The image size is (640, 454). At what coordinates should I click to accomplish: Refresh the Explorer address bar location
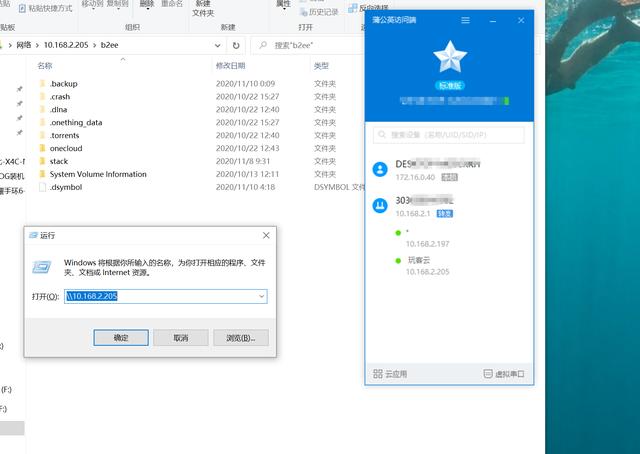[x=236, y=45]
